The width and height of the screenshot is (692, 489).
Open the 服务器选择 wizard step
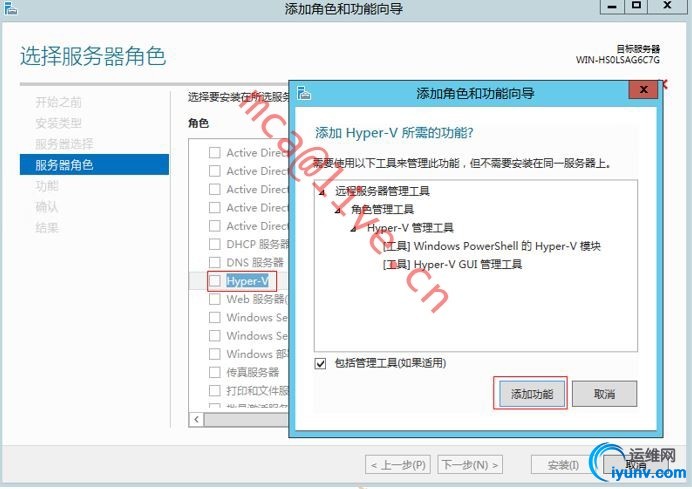[64, 144]
